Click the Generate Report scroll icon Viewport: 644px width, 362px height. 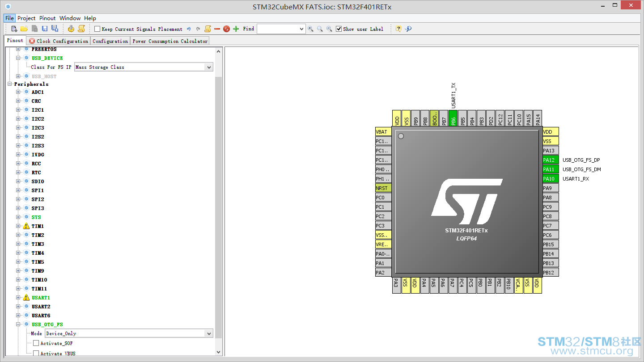tap(81, 29)
